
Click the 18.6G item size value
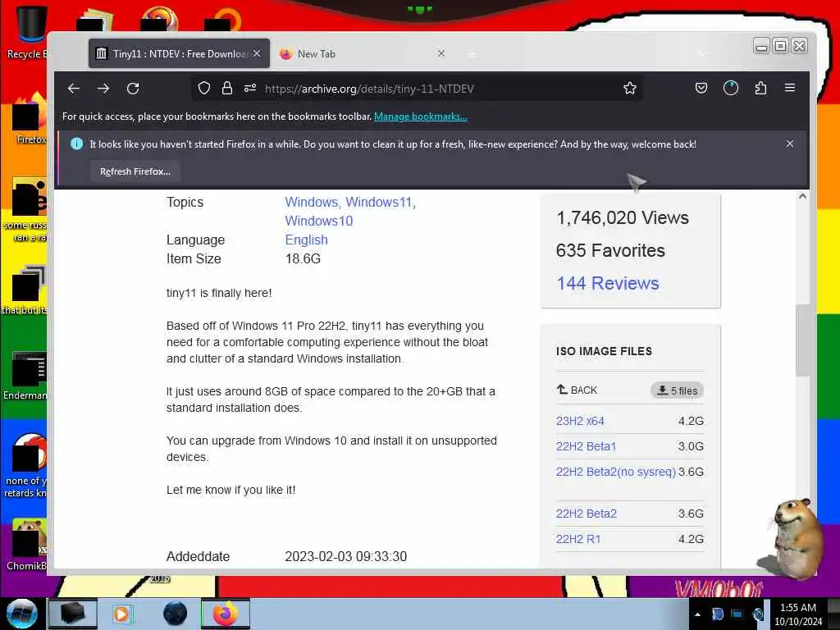coord(303,258)
